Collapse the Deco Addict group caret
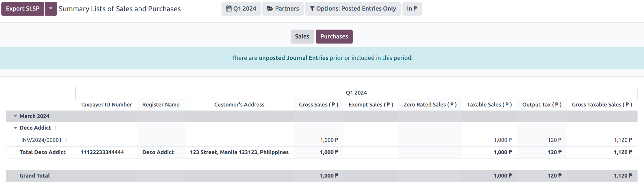 pyautogui.click(x=15, y=128)
